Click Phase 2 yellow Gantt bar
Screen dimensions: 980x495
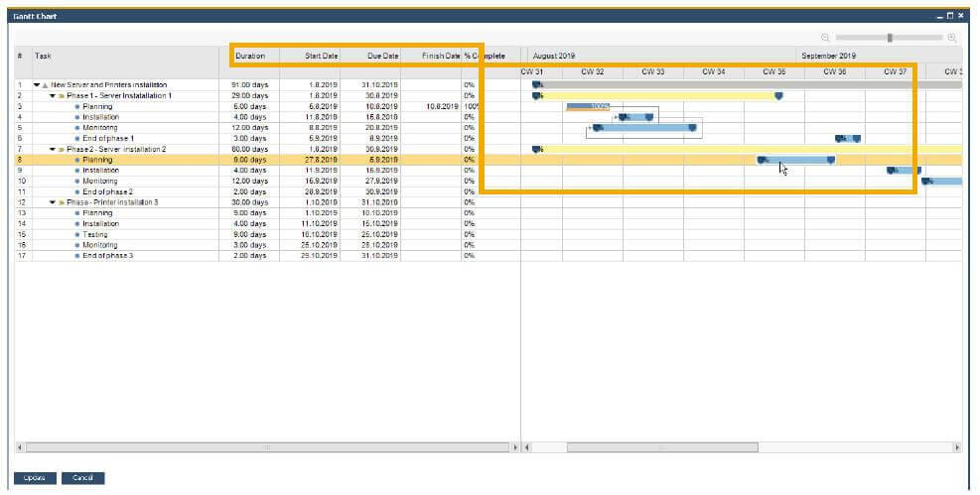748,149
